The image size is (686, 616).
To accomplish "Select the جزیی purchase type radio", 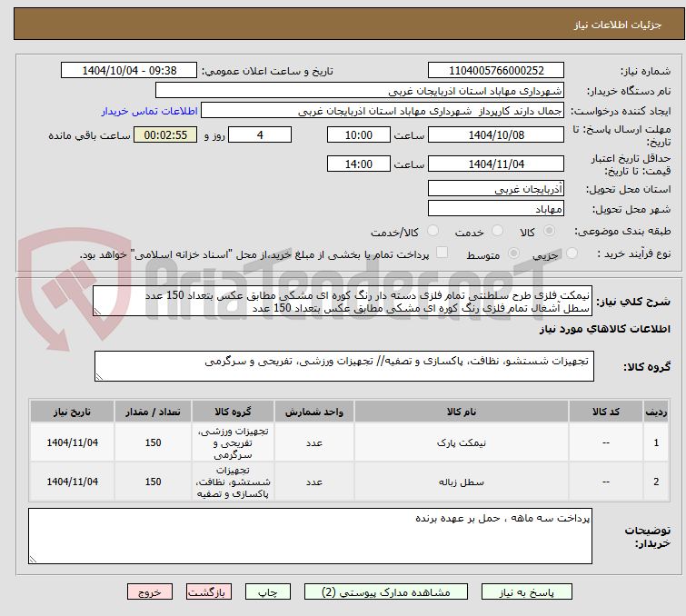I will click(x=572, y=253).
